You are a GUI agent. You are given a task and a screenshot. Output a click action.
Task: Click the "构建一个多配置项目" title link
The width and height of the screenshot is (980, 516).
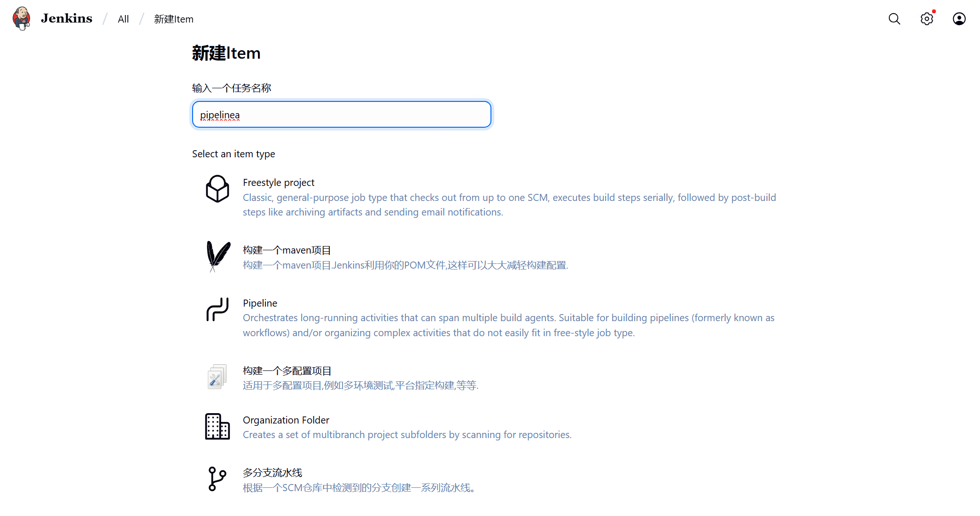(288, 370)
